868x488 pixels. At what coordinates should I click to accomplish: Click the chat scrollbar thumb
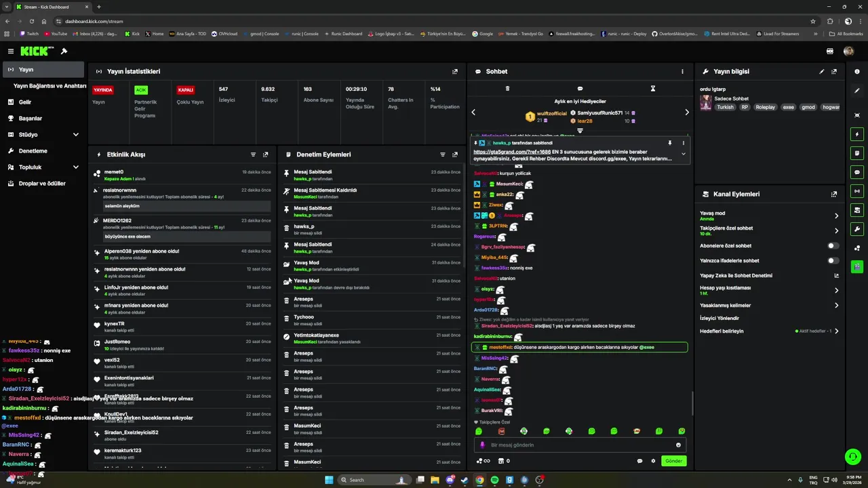[692, 403]
